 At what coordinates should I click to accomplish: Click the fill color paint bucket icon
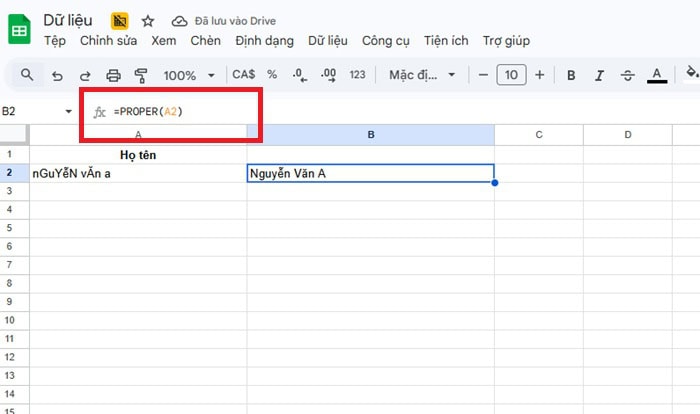pyautogui.click(x=691, y=75)
